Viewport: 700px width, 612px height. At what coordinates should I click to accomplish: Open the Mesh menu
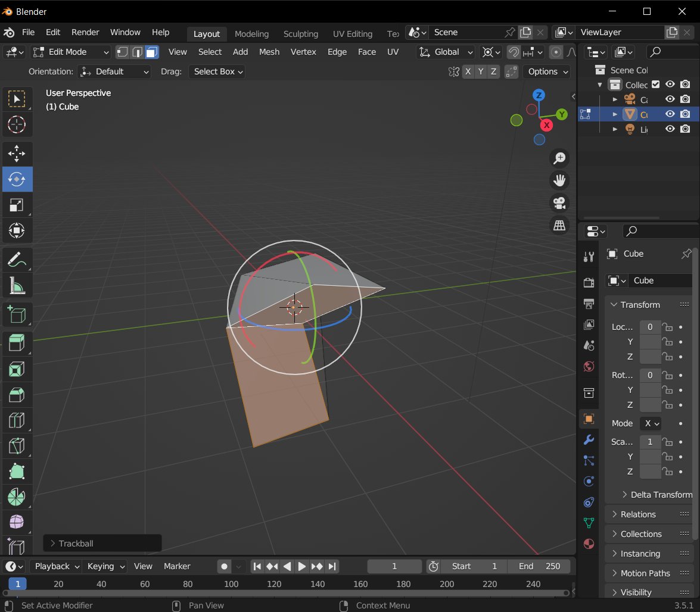269,52
